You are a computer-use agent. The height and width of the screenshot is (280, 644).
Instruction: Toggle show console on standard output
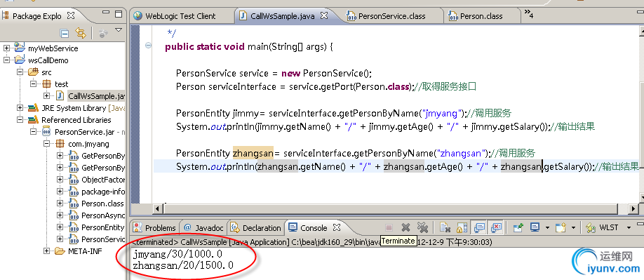tap(479, 227)
